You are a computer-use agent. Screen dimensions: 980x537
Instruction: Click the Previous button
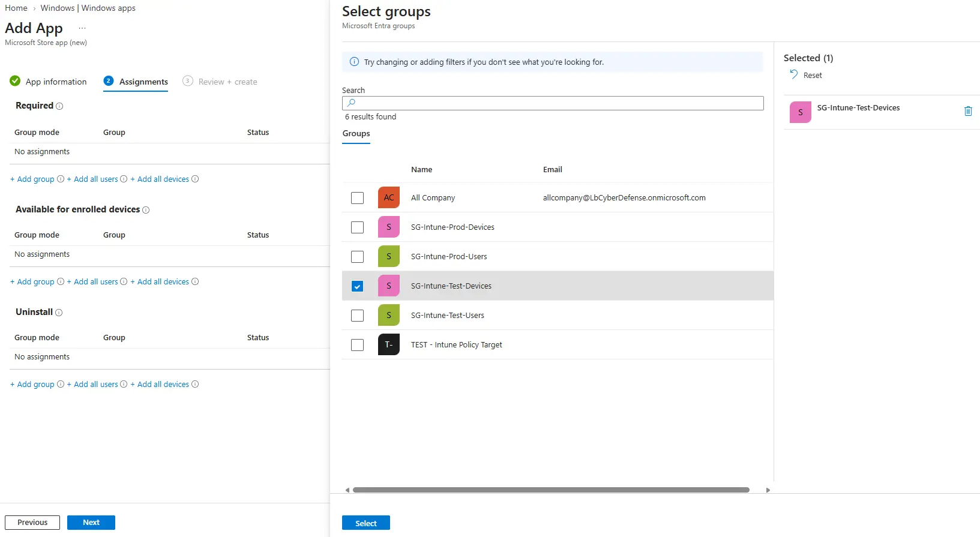pyautogui.click(x=32, y=523)
